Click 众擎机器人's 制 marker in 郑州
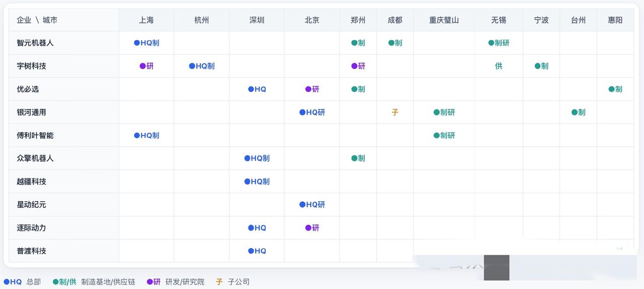Viewport: 644px width, 289px height. [x=358, y=158]
